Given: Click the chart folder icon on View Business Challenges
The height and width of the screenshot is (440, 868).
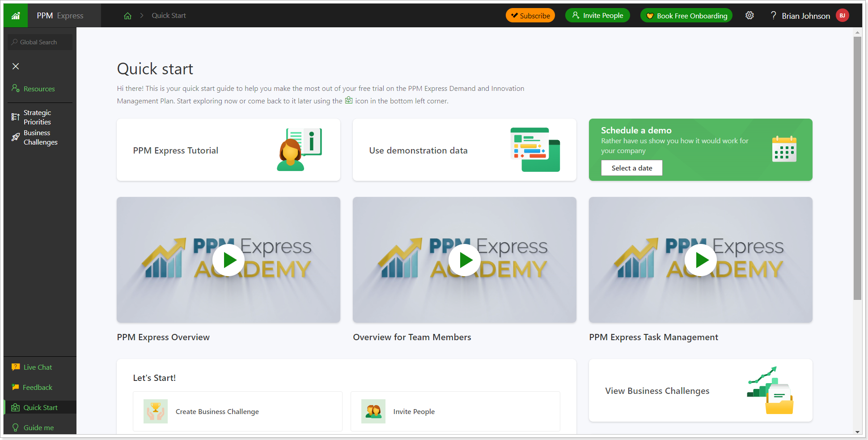Looking at the screenshot, I should [770, 390].
